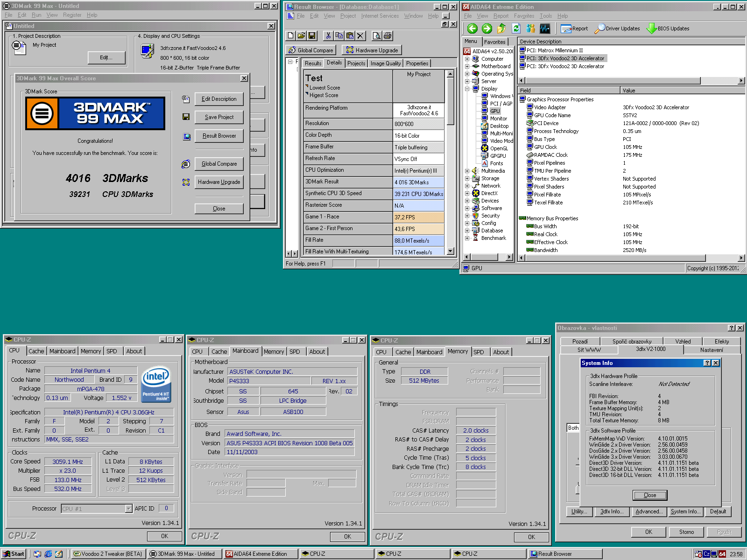Click Print icon in Result Browser toolbar
The image size is (747, 560).
pyautogui.click(x=388, y=35)
